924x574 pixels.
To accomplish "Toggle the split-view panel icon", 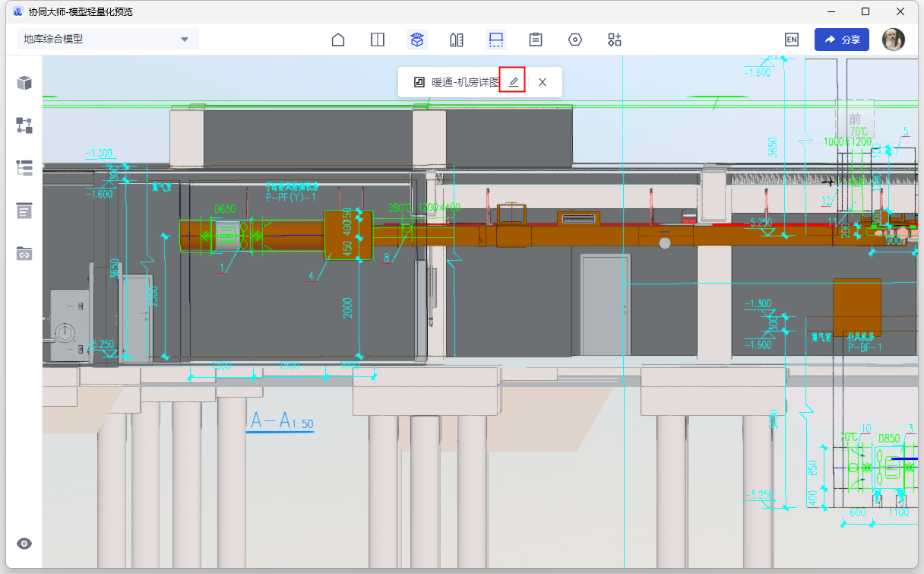I will 378,40.
